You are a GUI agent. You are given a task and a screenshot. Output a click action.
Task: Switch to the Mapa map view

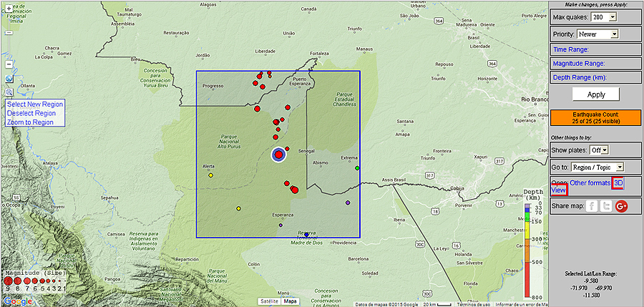290,301
